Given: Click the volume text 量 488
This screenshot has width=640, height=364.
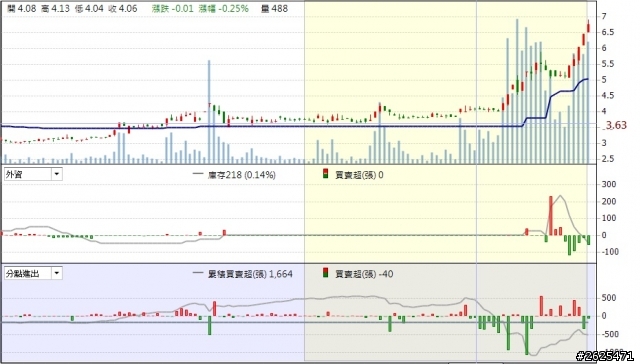Looking at the screenshot, I should pos(275,8).
